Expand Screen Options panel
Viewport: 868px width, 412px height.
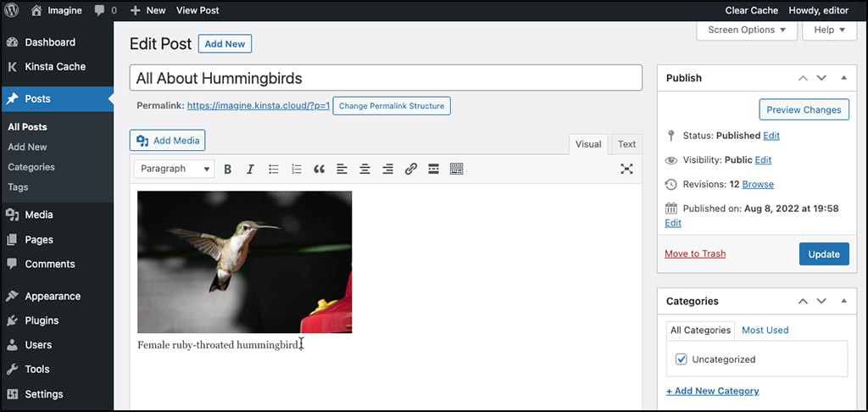pos(746,30)
